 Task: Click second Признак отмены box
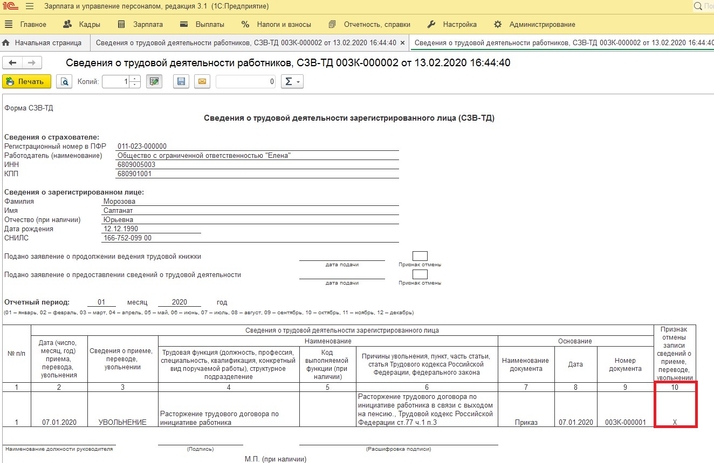click(420, 275)
